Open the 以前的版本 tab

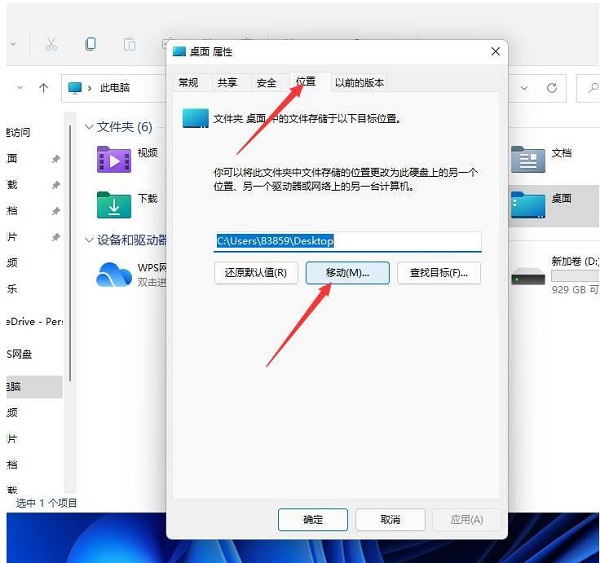359,82
